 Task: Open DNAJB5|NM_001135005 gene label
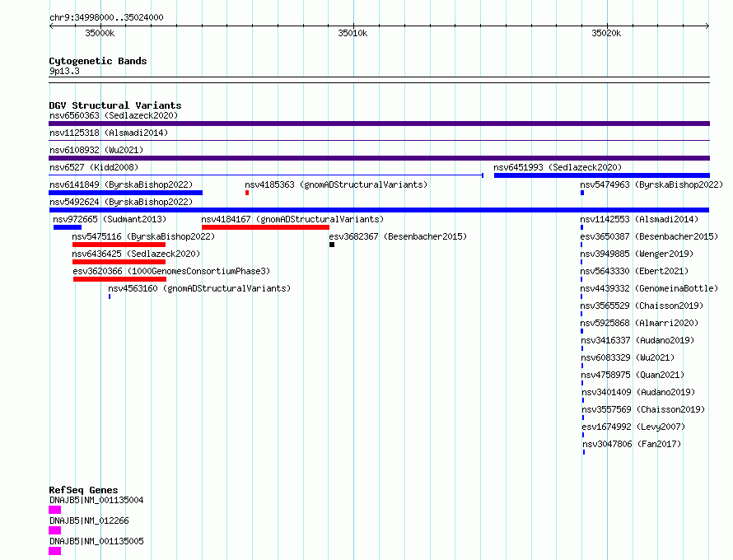(96, 541)
